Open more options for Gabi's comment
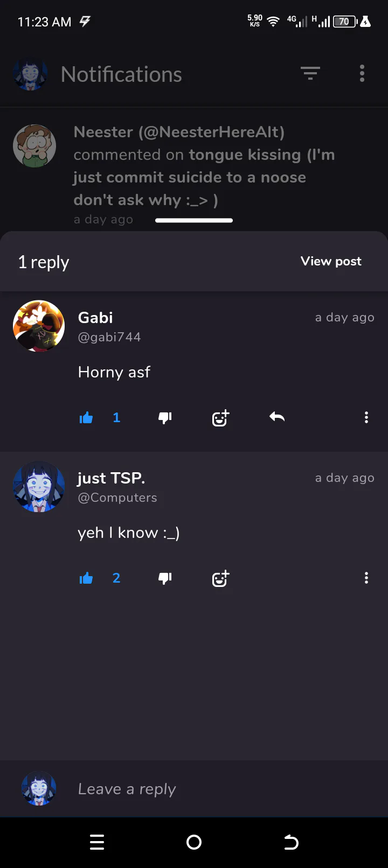Image resolution: width=388 pixels, height=868 pixels. (366, 417)
